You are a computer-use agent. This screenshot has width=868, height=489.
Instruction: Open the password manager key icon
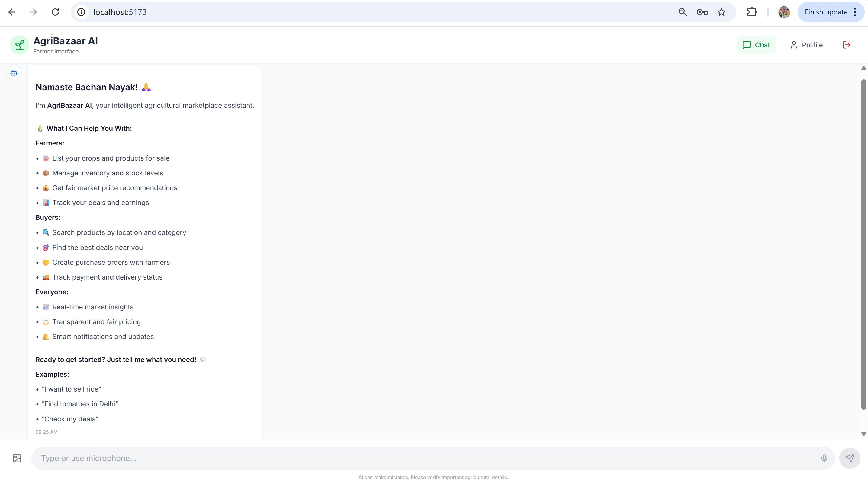point(702,12)
